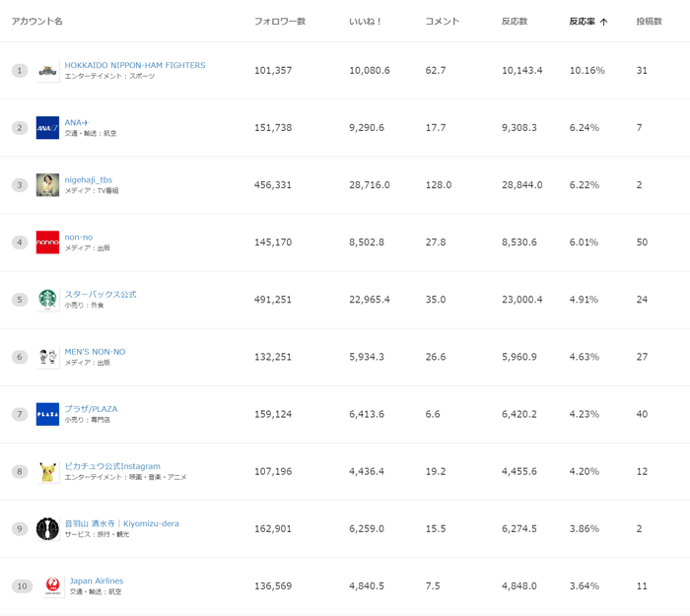
Task: Select likes value 22,965.4
Action: tap(370, 300)
